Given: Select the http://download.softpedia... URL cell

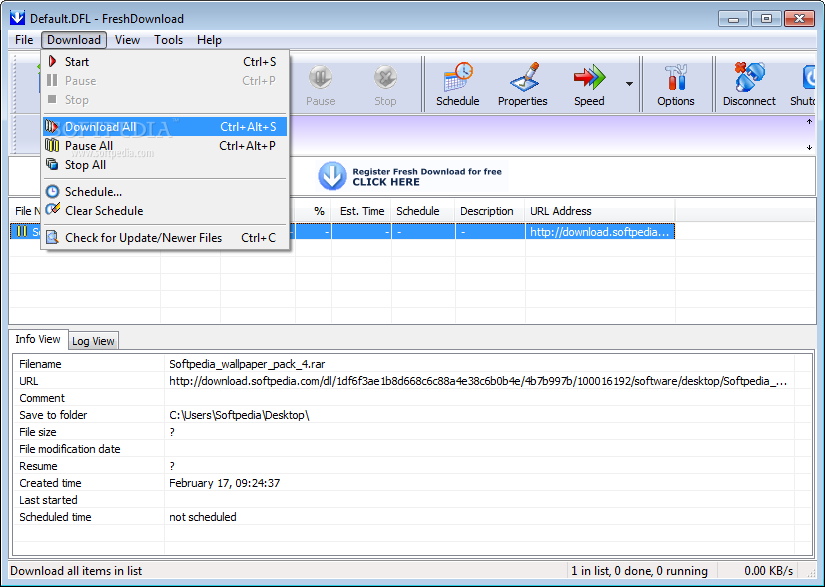Looking at the screenshot, I should (x=600, y=232).
